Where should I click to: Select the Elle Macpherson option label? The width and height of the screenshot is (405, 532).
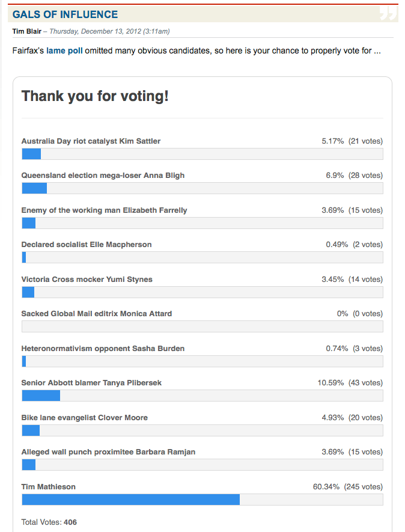click(86, 245)
